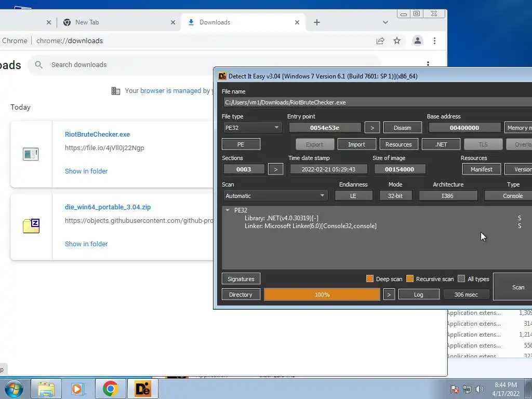The height and width of the screenshot is (399, 532).
Task: Open the Log button
Action: [419, 295]
